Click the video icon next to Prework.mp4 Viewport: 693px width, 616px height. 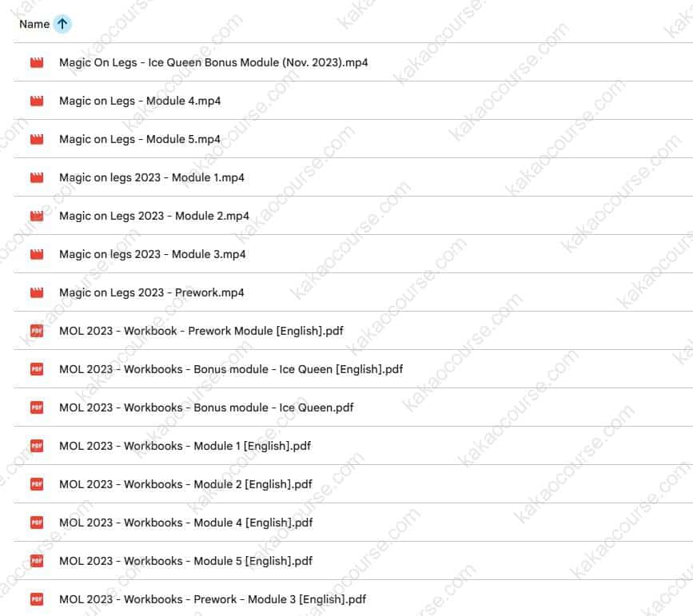36,292
